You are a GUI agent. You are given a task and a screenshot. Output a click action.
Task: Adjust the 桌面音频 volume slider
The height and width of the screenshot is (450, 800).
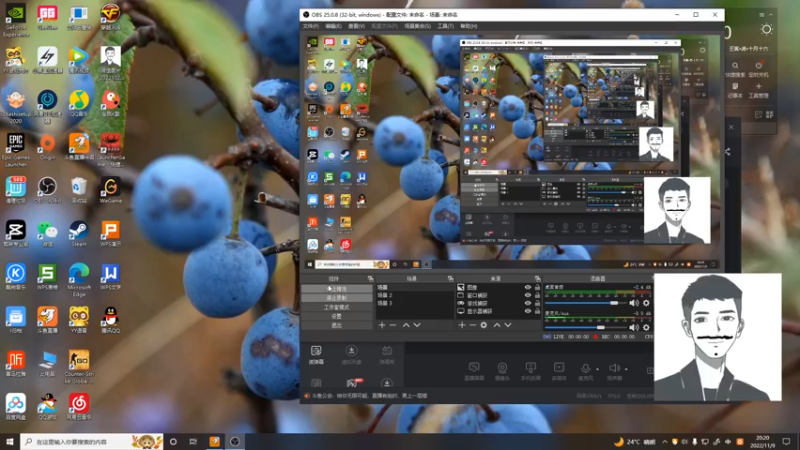click(587, 303)
